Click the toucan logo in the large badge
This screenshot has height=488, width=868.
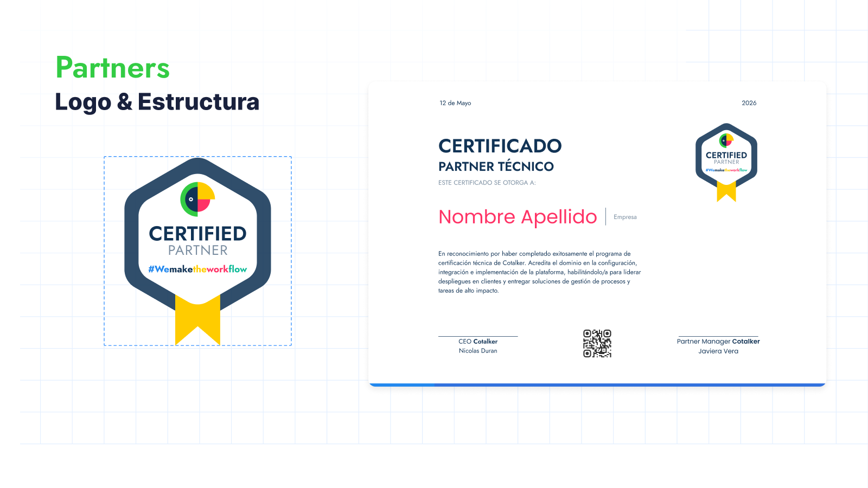click(x=197, y=200)
